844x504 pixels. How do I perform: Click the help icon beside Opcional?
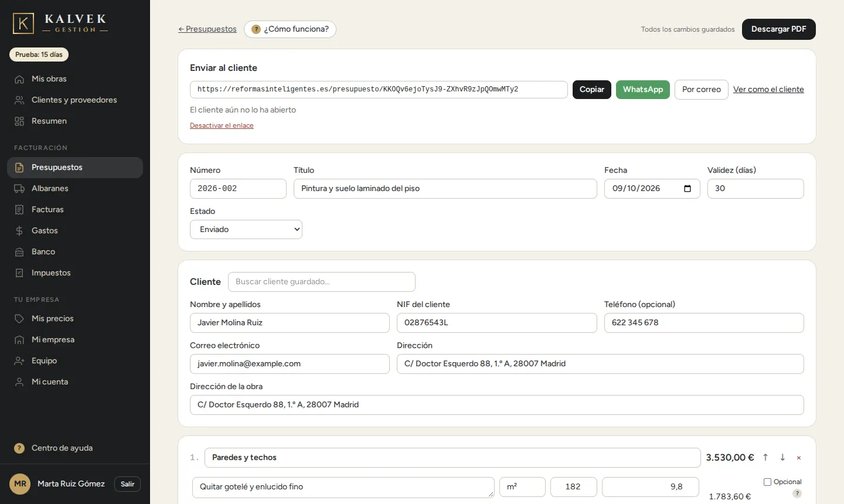pos(797,493)
